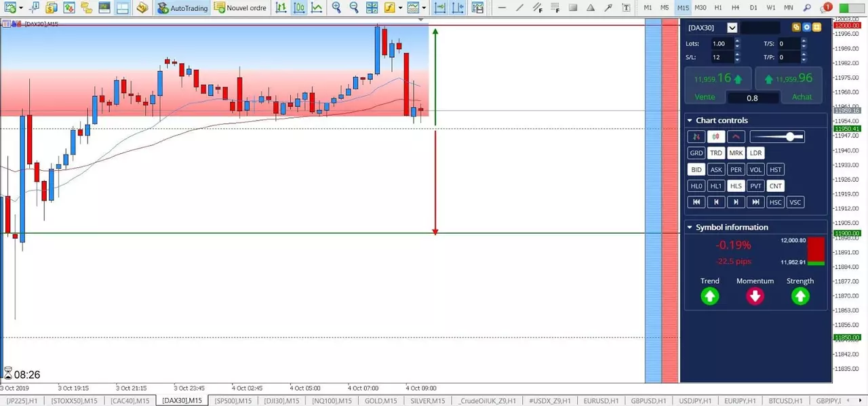The height and width of the screenshot is (406, 868).
Task: Jump to chart end with skip-forward control
Action: pyautogui.click(x=756, y=202)
